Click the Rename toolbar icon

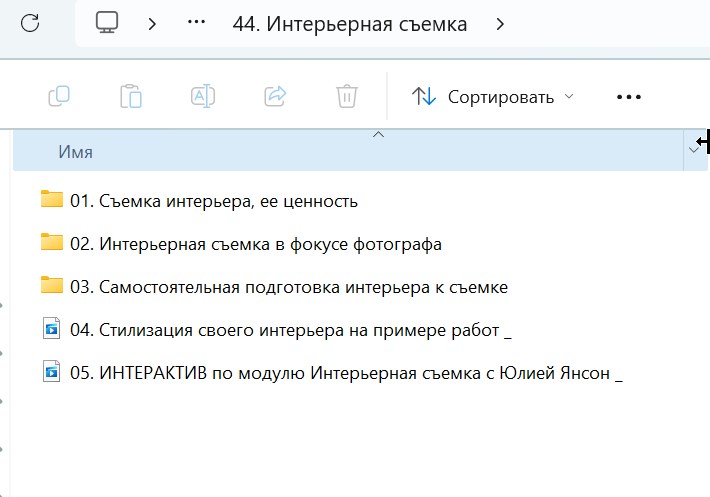tap(203, 96)
